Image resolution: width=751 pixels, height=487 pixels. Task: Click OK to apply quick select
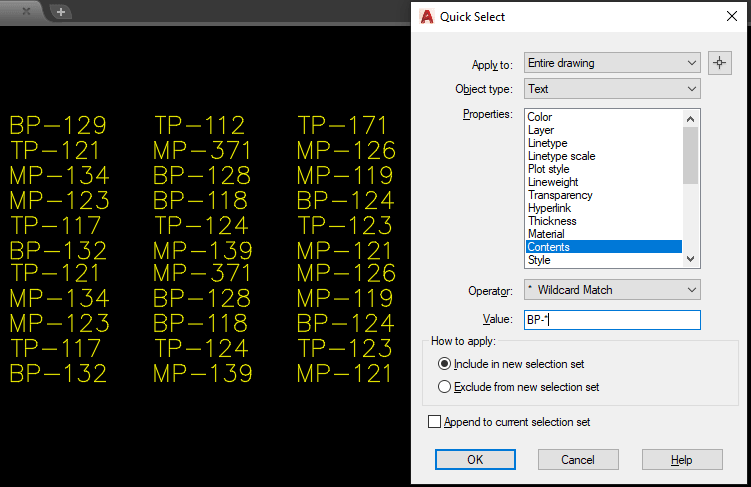click(x=475, y=460)
